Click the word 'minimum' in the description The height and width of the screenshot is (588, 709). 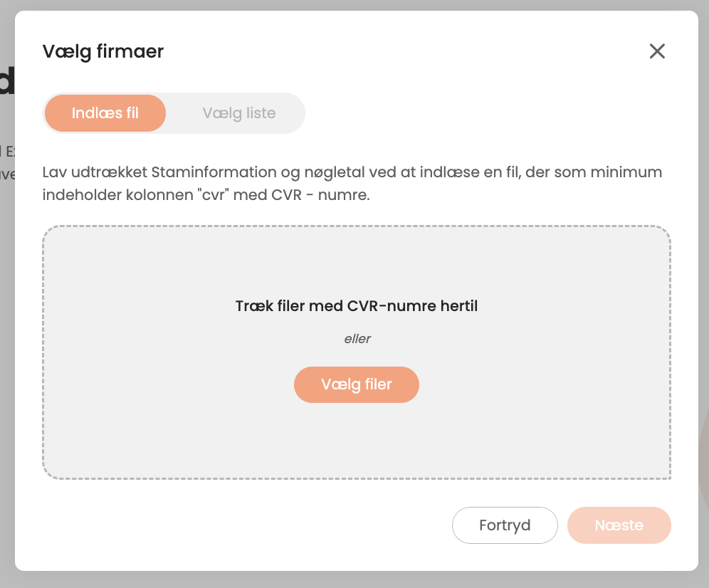pyautogui.click(x=629, y=172)
